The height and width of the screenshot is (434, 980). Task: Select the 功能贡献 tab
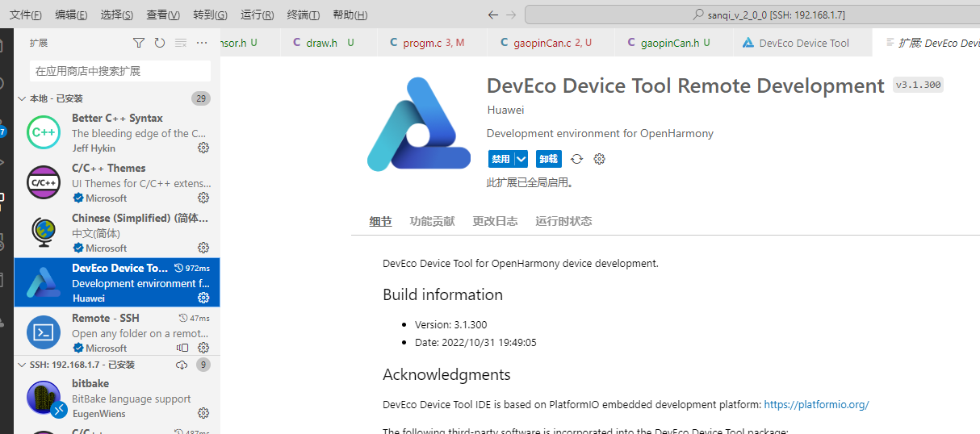point(432,221)
